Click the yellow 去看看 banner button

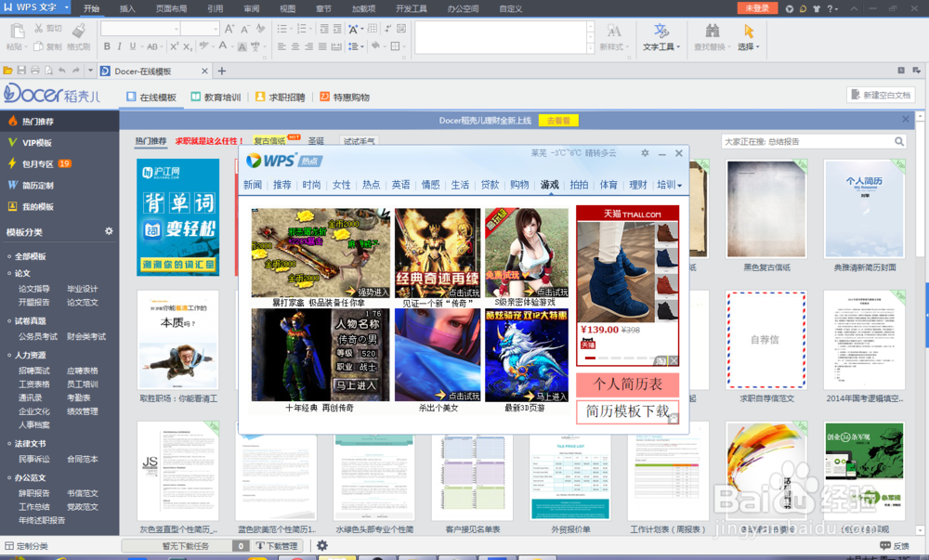[558, 120]
